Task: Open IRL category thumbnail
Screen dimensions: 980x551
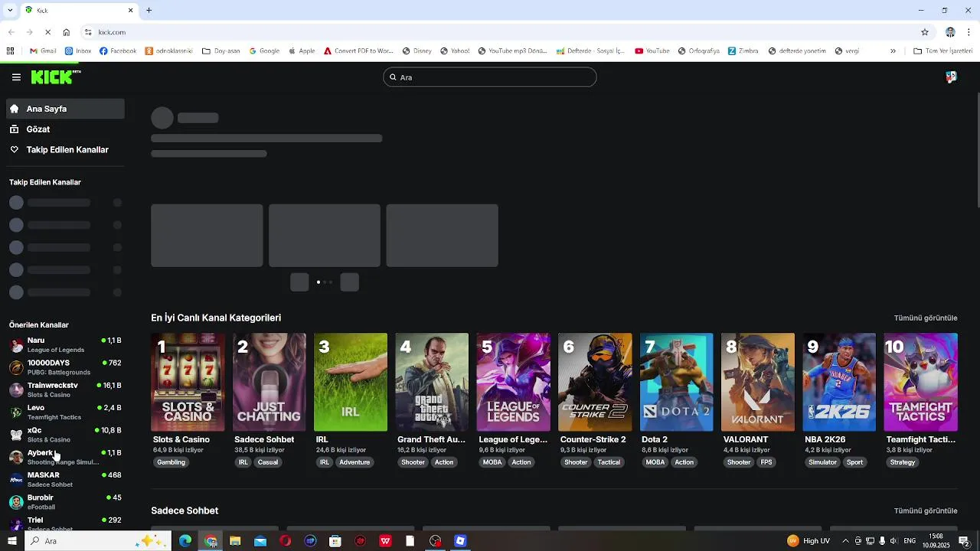Action: pyautogui.click(x=351, y=382)
